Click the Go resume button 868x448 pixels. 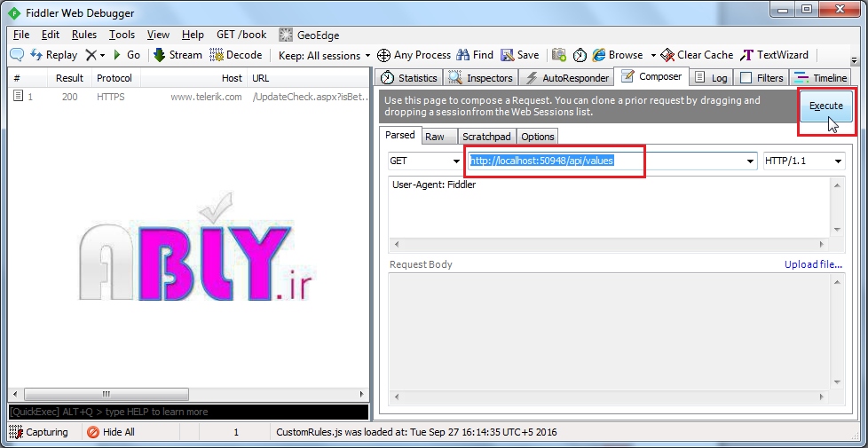127,55
